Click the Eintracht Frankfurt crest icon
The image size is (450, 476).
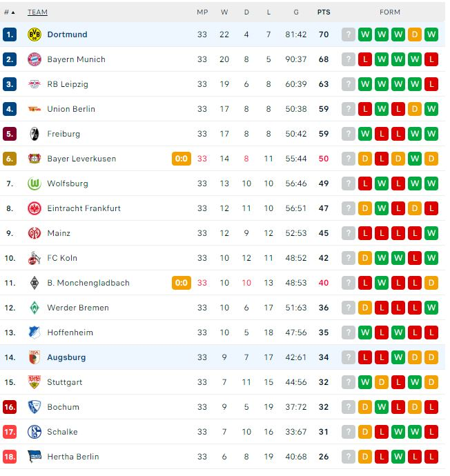tap(35, 208)
